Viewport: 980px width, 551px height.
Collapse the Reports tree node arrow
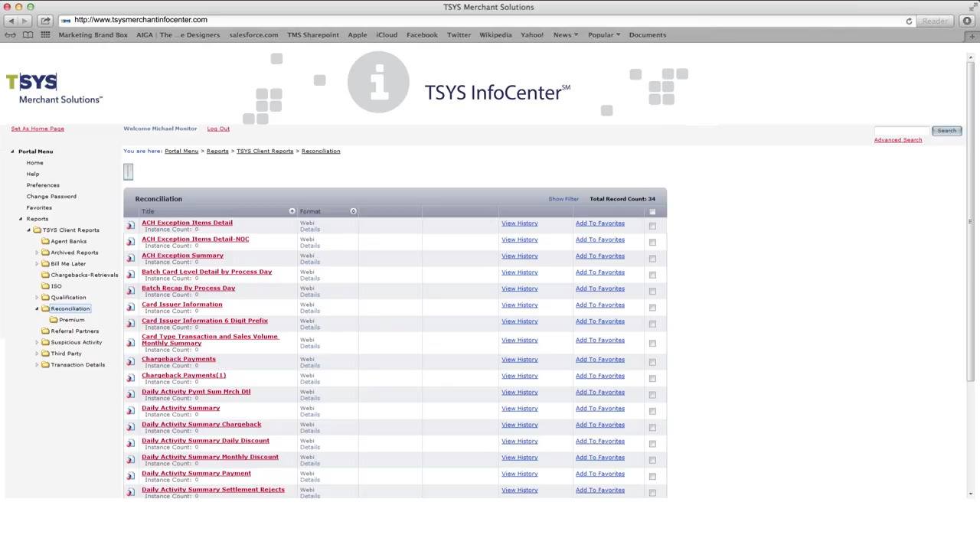21,219
